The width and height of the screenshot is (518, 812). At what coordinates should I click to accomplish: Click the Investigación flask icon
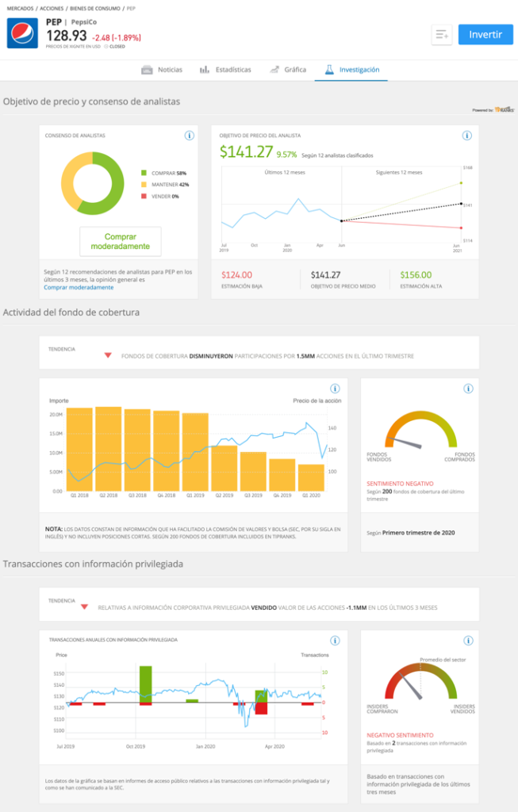coord(329,70)
